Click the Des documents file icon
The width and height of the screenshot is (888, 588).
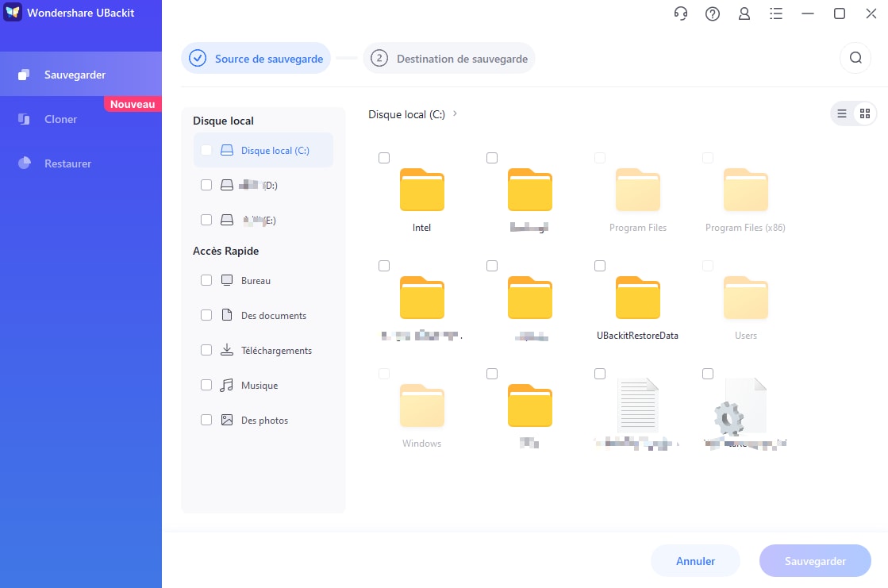pyautogui.click(x=227, y=315)
